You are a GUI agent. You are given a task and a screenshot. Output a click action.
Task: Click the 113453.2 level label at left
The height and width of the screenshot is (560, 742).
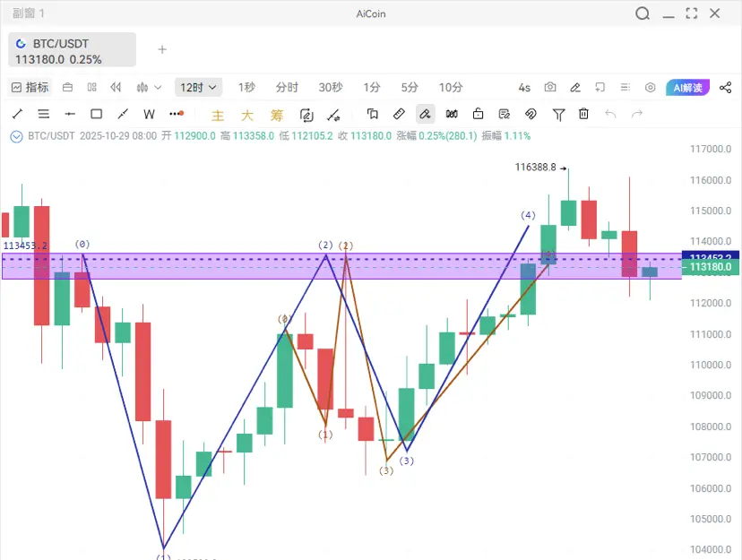[25, 246]
